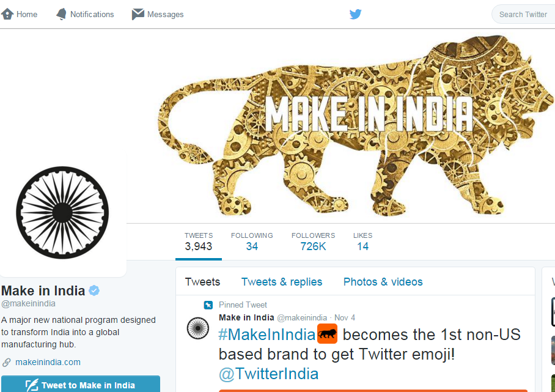
Task: Show the 726K Followers list
Action: (x=313, y=242)
